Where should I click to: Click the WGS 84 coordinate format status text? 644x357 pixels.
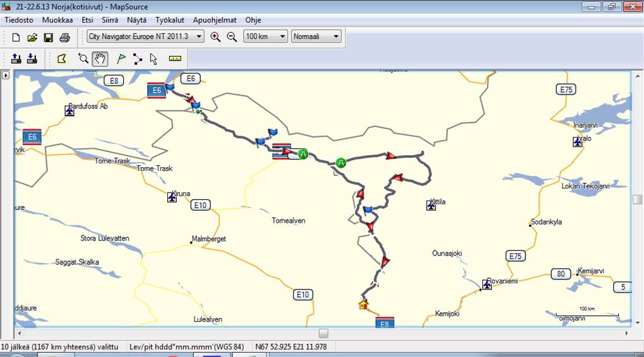pos(186,347)
